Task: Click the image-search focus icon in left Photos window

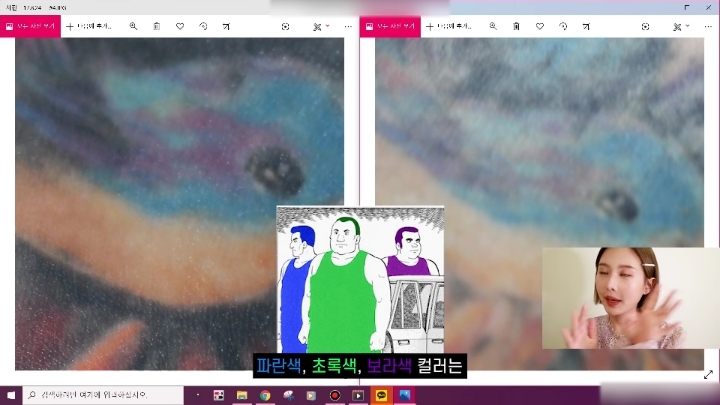Action: (x=285, y=27)
